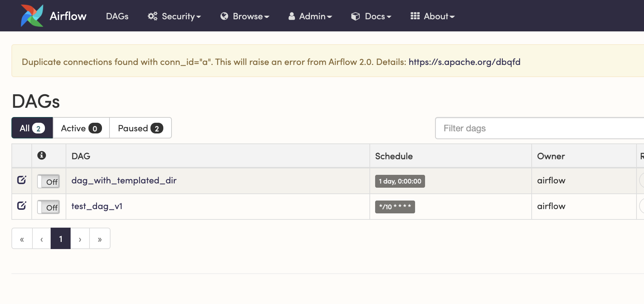644x304 pixels.
Task: Click the edit icon for dag_with_templated_dir
Action: [22, 180]
